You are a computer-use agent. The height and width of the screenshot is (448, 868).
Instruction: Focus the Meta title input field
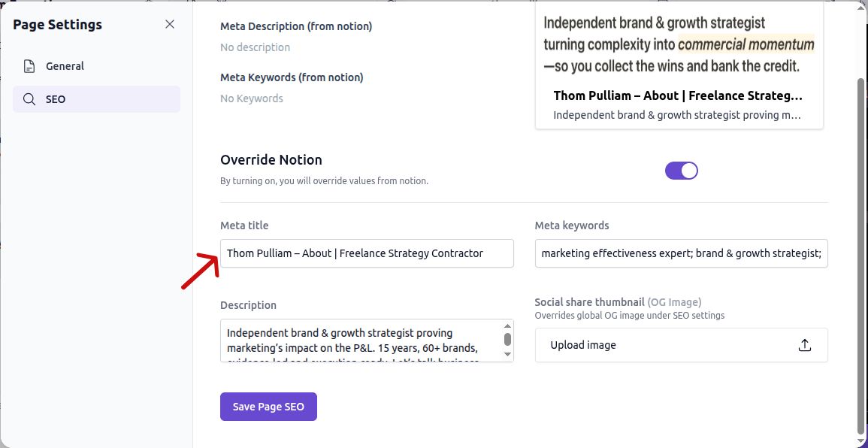[367, 253]
